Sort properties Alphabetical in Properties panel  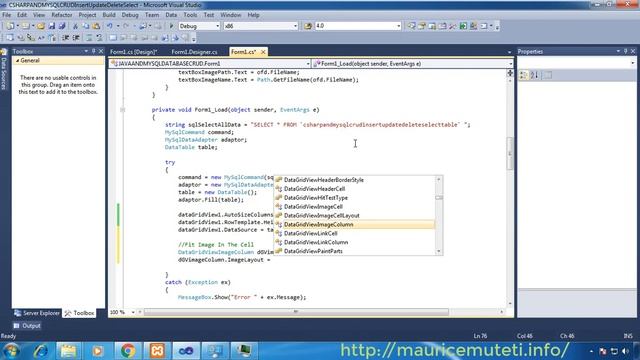pyautogui.click(x=535, y=75)
